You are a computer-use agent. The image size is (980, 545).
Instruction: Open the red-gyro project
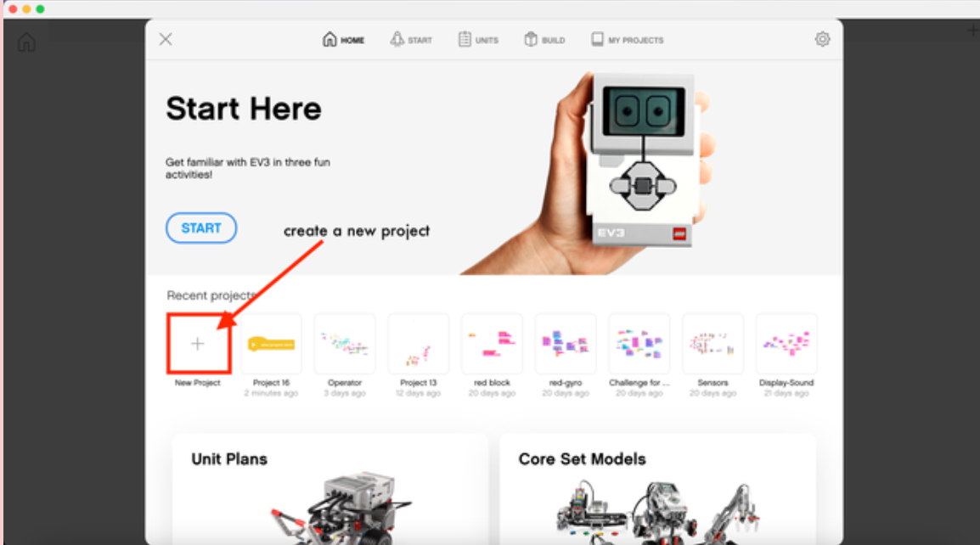tap(566, 344)
